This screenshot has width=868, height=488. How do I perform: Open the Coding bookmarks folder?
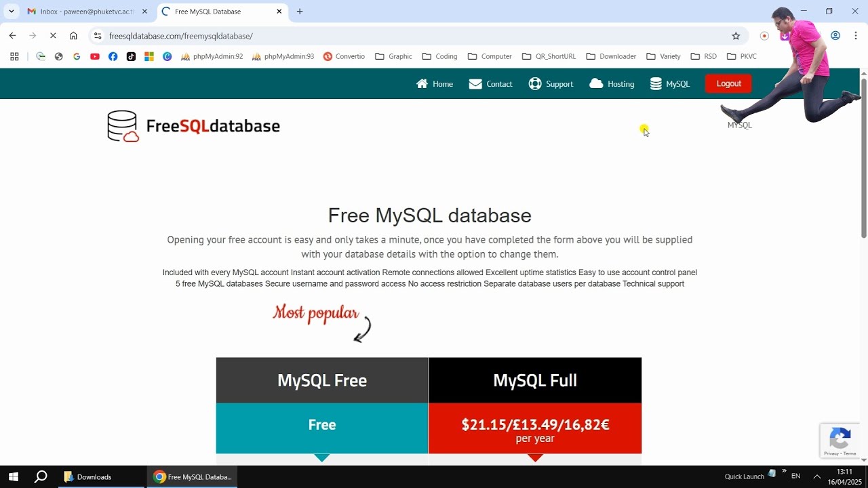[439, 56]
